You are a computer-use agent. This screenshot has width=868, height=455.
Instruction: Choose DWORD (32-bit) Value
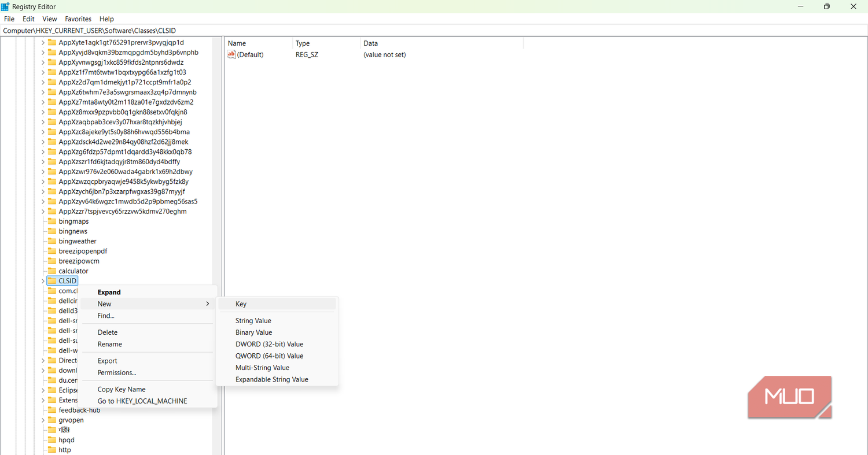pos(277,345)
